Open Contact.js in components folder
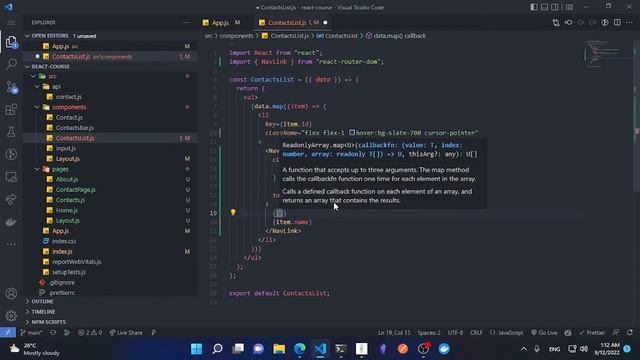Viewport: 640px width, 360px height. pos(69,118)
